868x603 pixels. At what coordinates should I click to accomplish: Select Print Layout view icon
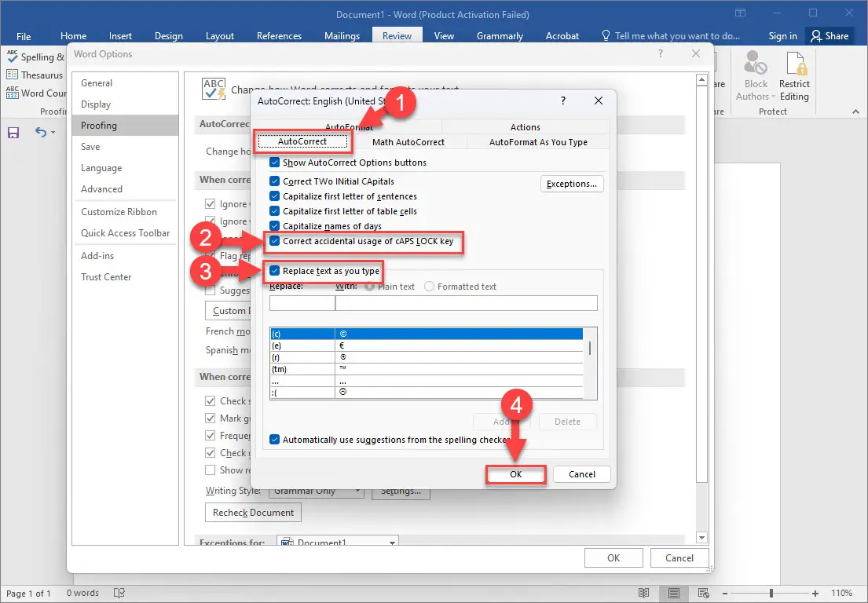pyautogui.click(x=674, y=593)
